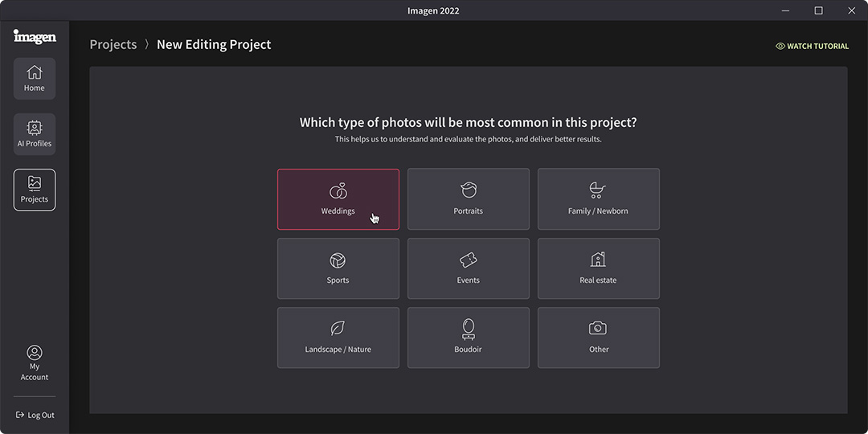Viewport: 868px width, 434px height.
Task: Open My Account page
Action: click(35, 363)
